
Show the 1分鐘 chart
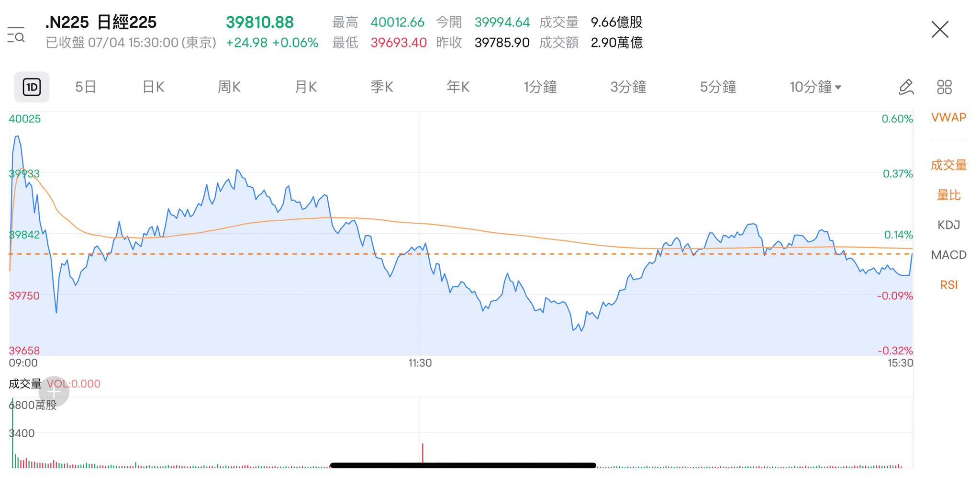pos(540,87)
